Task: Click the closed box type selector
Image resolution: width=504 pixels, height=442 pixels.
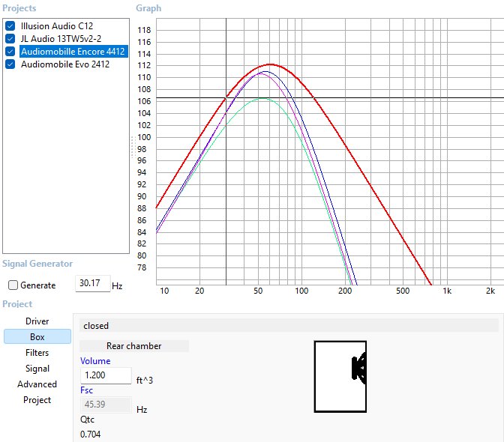Action: [289, 326]
